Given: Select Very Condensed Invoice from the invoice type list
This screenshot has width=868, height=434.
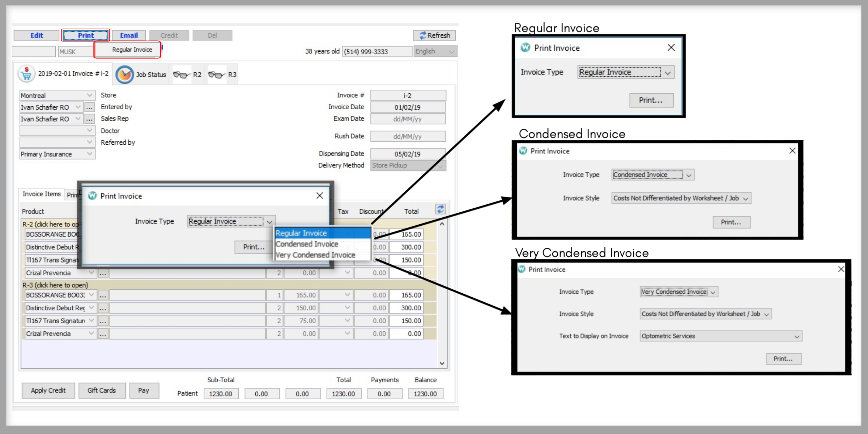Looking at the screenshot, I should tap(315, 255).
